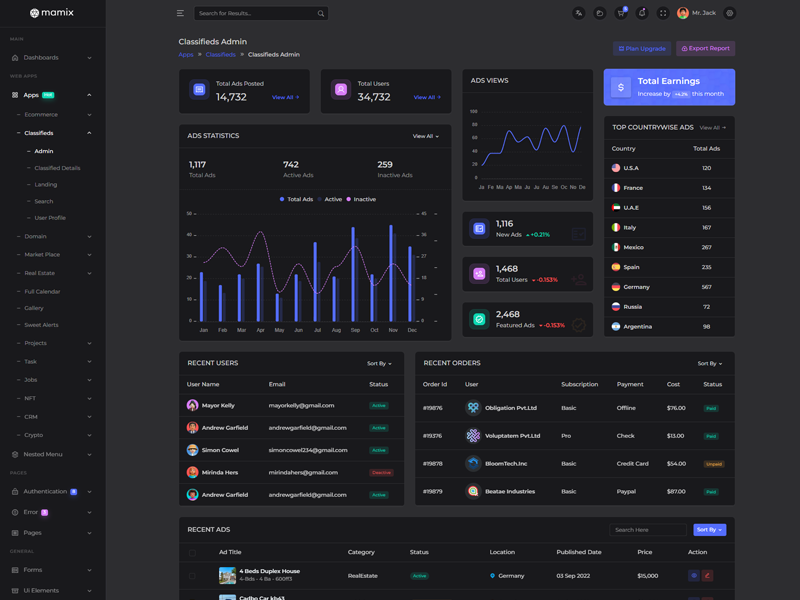The height and width of the screenshot is (600, 800).
Task: Expand the Dashboards sidebar menu
Action: [x=52, y=58]
